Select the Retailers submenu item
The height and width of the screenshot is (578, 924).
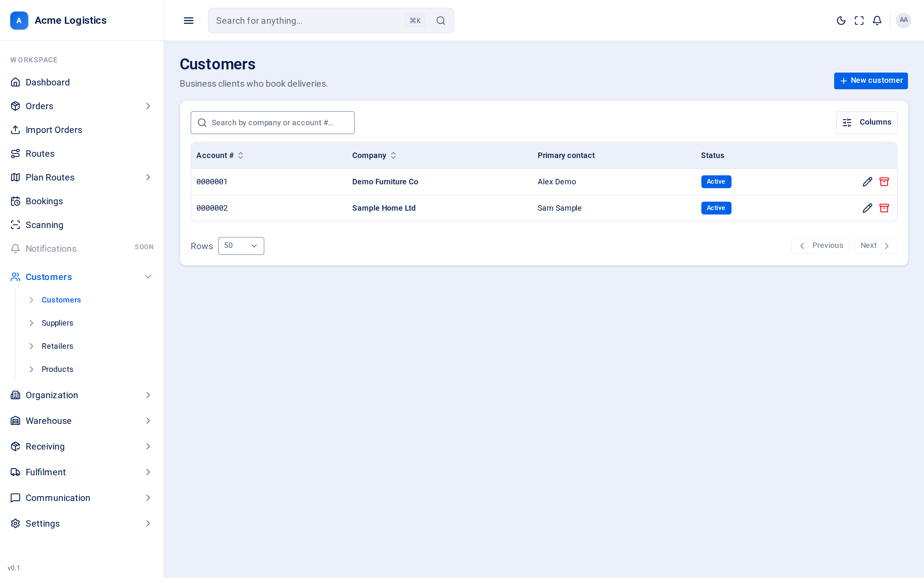[57, 346]
